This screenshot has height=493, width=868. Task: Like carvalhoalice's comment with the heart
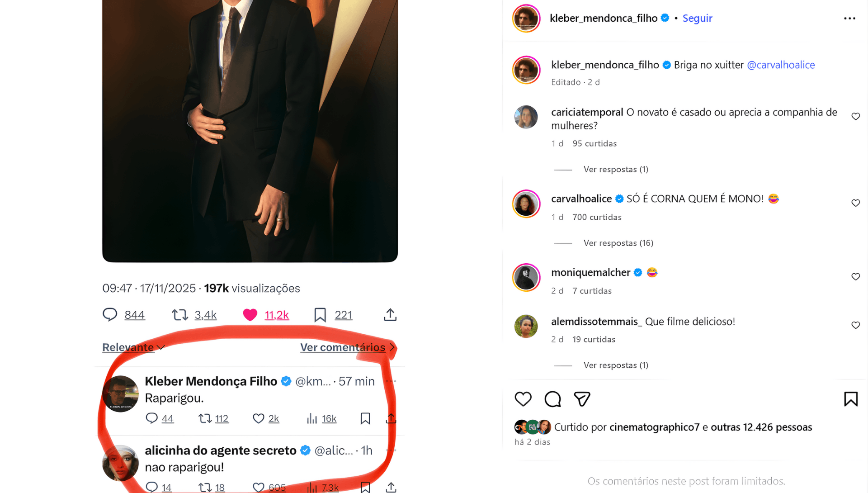click(x=856, y=203)
